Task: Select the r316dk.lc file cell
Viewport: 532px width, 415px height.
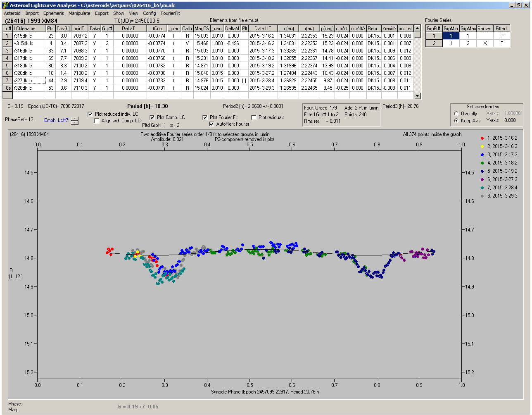Action: pyautogui.click(x=28, y=51)
